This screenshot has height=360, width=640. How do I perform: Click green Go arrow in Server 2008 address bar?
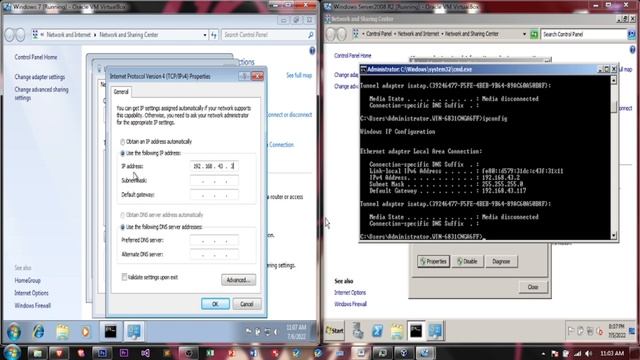[534, 34]
